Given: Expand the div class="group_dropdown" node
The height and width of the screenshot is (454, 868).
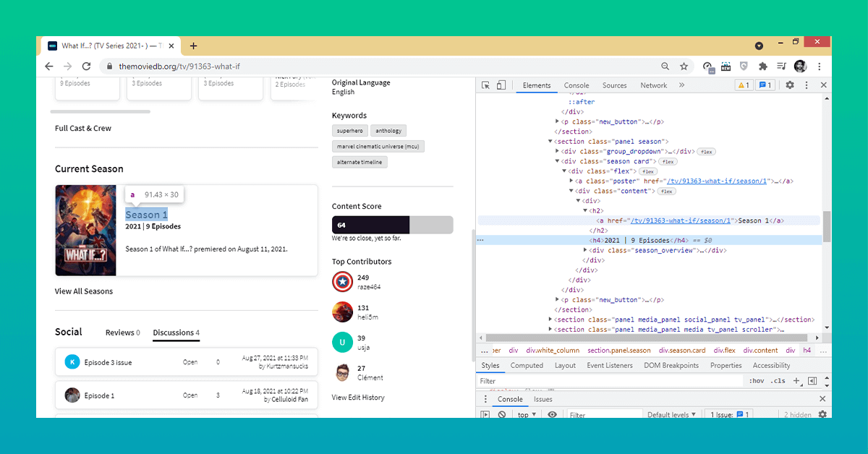Looking at the screenshot, I should point(558,152).
